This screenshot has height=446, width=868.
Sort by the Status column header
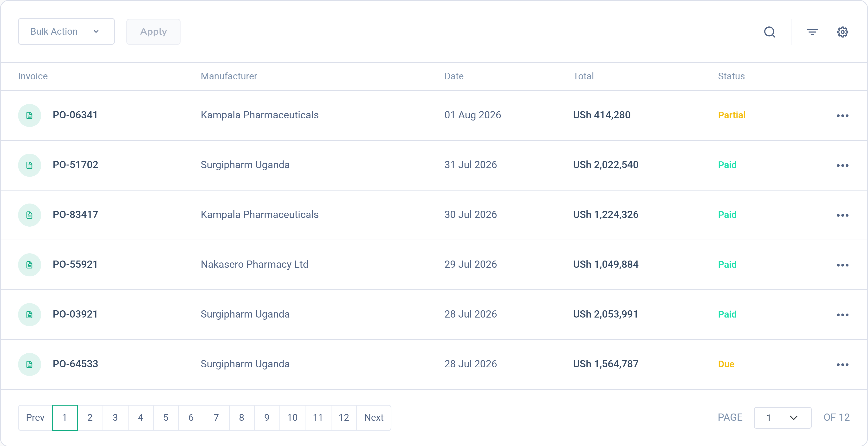coord(731,76)
